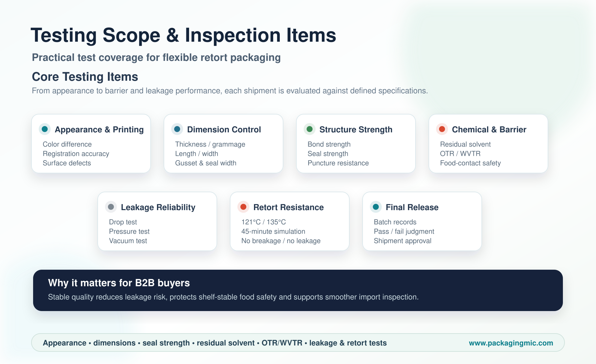
Task: Click the 'Surface defects' line
Action: point(67,163)
